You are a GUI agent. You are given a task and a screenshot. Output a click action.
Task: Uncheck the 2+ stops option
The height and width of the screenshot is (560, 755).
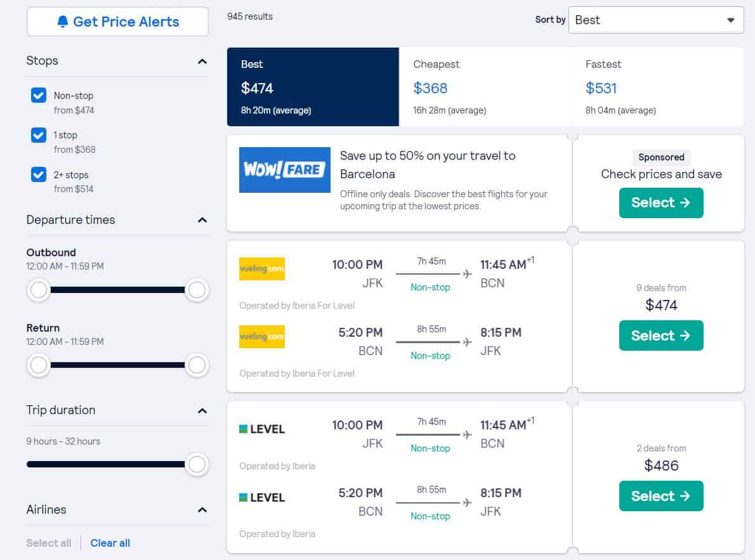click(x=38, y=175)
